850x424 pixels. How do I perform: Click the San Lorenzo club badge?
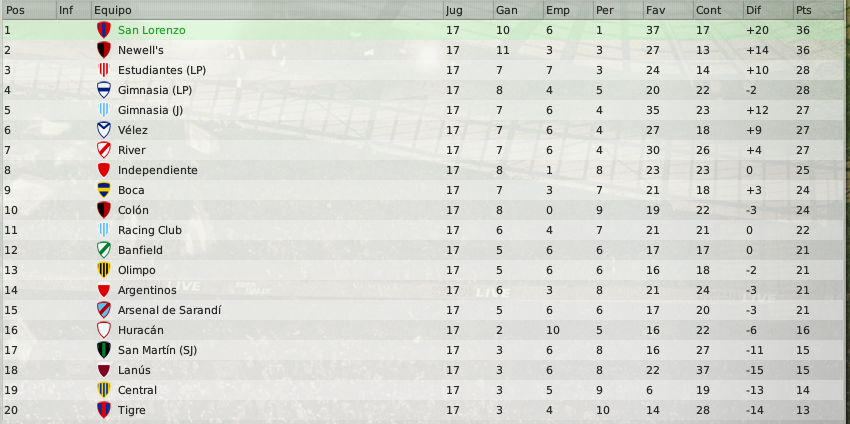click(104, 30)
